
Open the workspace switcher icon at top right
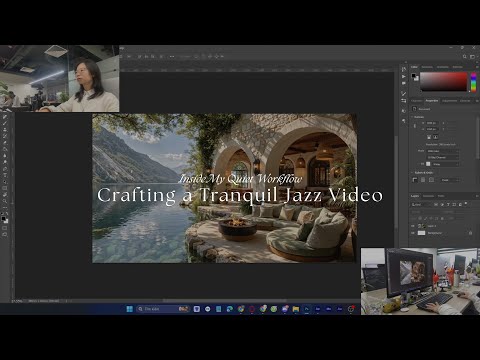pyautogui.click(x=472, y=57)
